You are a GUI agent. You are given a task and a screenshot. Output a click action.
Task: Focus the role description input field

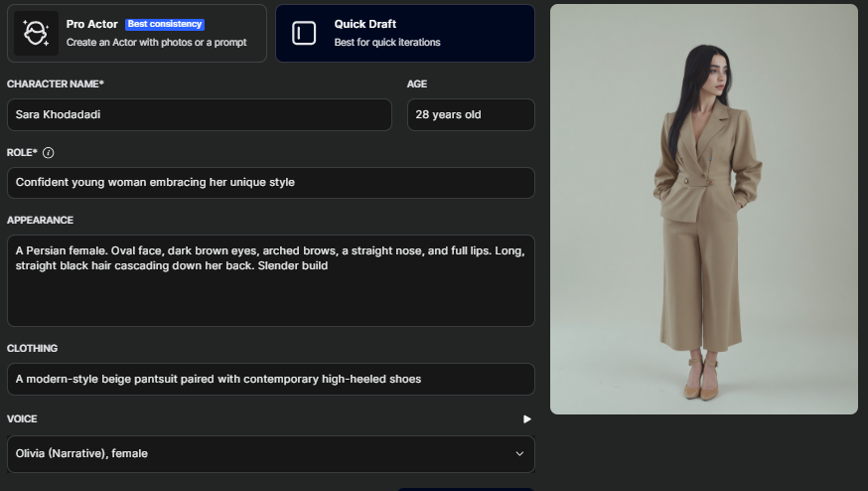[270, 183]
